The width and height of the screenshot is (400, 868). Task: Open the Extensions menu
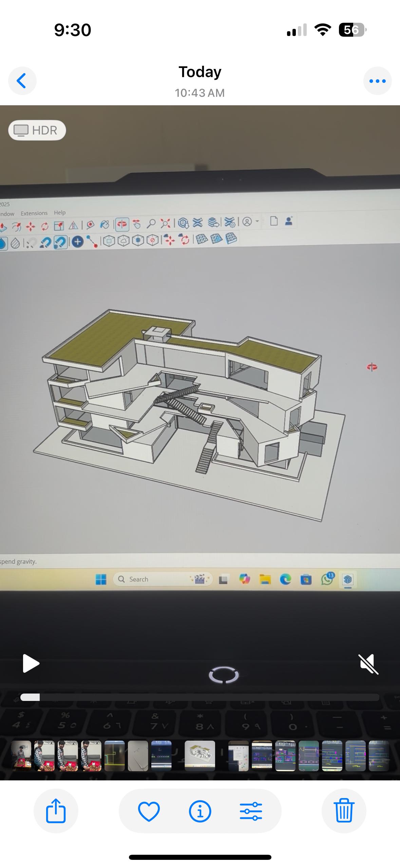34,213
